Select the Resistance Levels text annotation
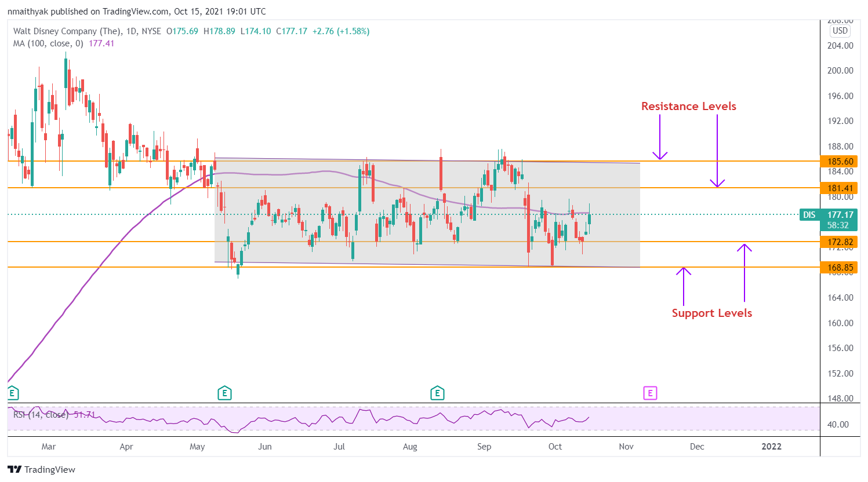 688,106
